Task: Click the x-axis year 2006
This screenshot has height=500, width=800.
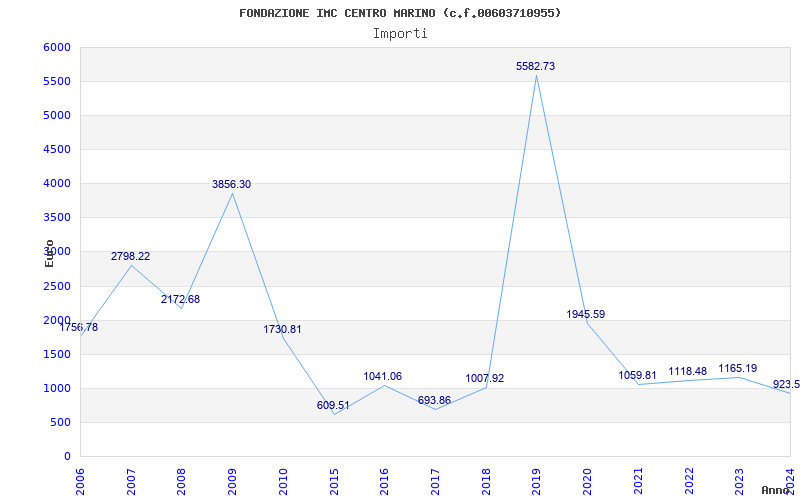Action: coord(81,482)
